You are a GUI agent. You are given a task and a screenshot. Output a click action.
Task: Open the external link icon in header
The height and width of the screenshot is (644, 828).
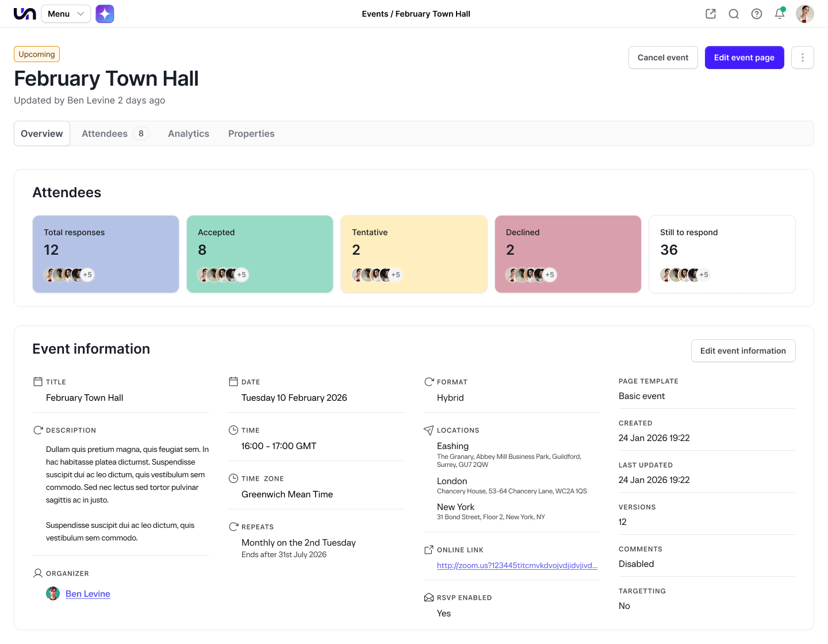tap(711, 14)
